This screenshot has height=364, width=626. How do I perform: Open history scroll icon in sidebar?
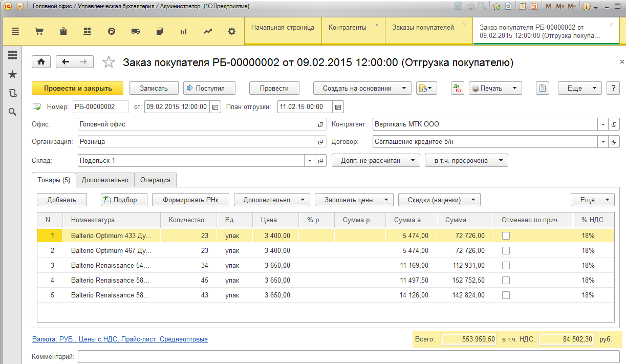tap(13, 93)
